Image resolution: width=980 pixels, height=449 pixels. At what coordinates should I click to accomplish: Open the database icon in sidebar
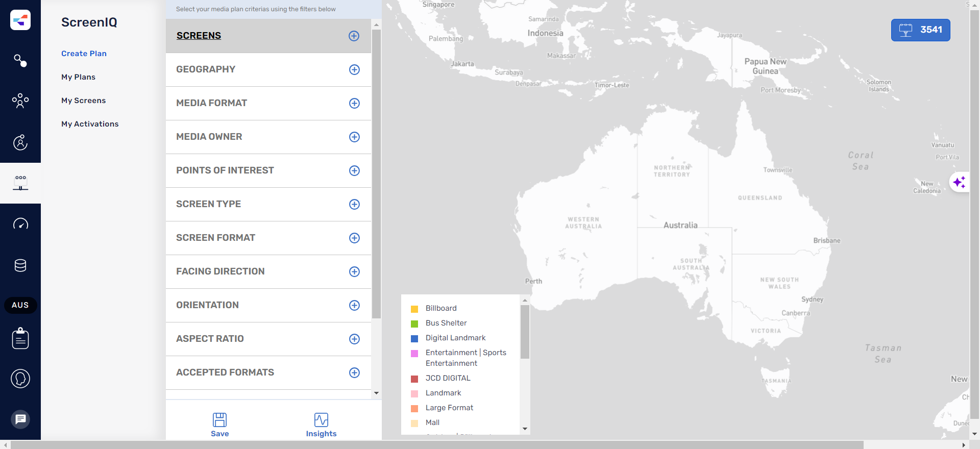tap(20, 265)
